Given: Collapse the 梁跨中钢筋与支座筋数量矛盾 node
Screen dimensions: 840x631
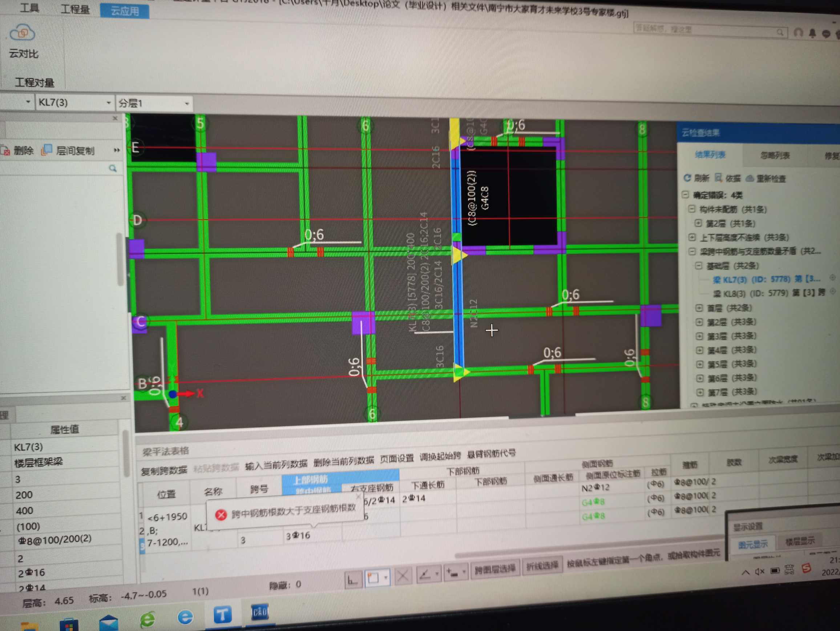Looking at the screenshot, I should tap(692, 251).
